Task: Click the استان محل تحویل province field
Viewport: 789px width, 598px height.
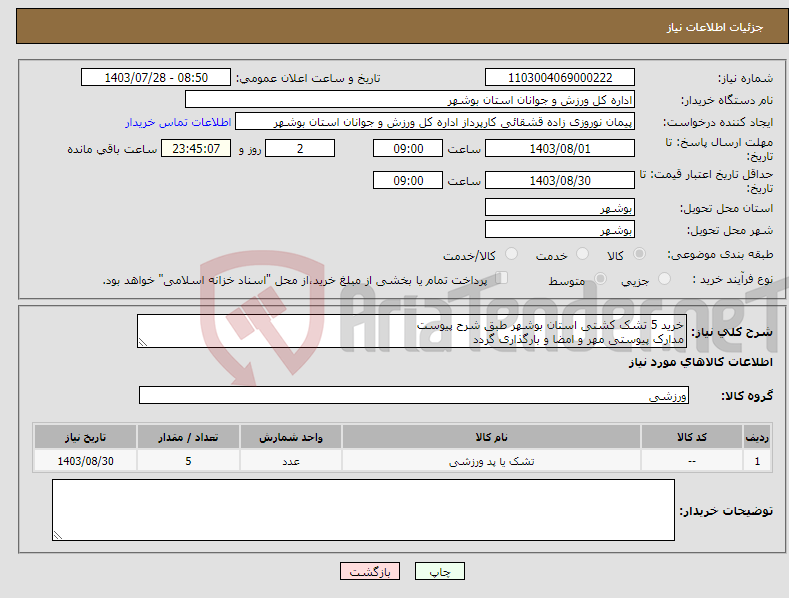Action: coord(560,207)
